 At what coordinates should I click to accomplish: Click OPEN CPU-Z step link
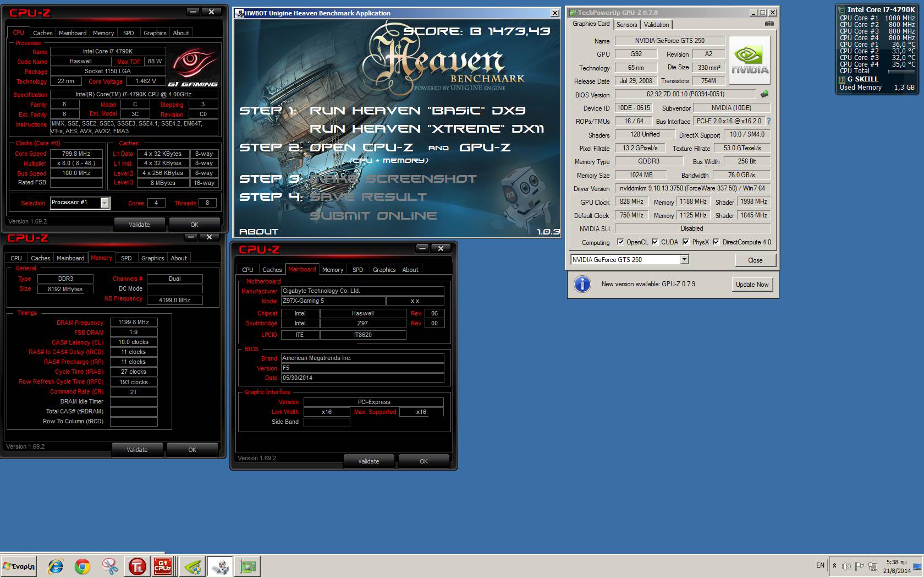(361, 148)
